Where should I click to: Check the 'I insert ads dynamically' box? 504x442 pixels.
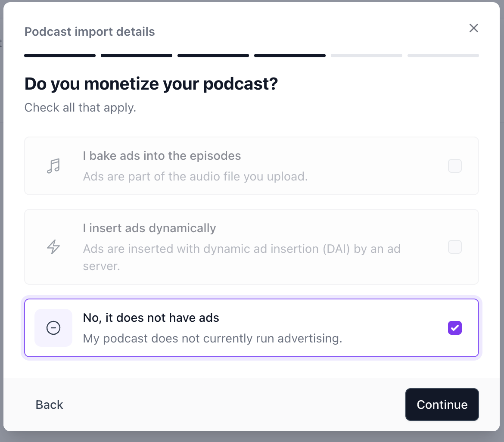[455, 247]
